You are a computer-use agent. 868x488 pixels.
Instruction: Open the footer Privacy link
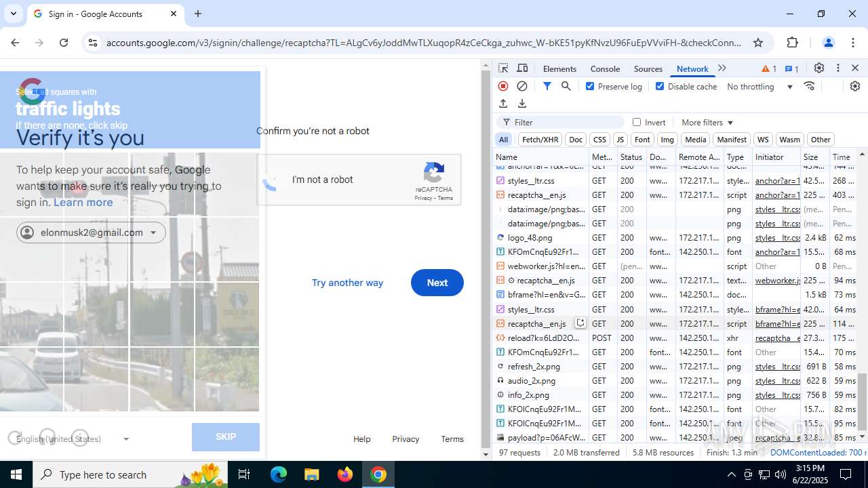tap(406, 439)
